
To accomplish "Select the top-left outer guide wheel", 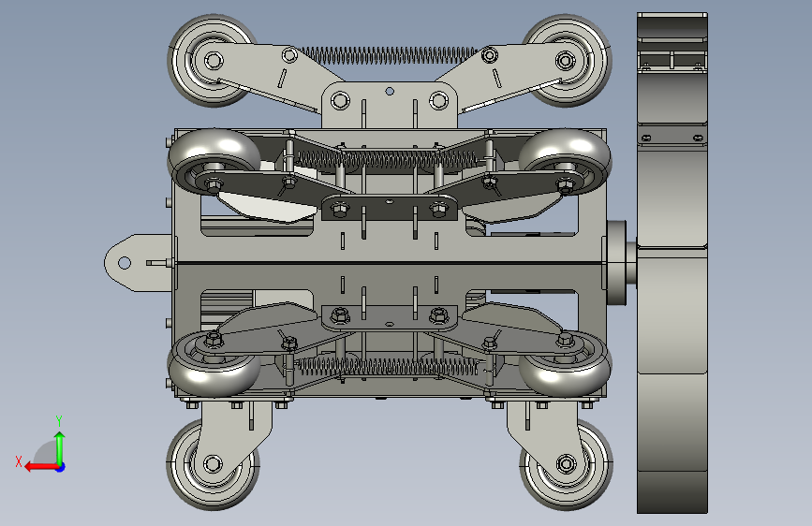I will click(212, 61).
